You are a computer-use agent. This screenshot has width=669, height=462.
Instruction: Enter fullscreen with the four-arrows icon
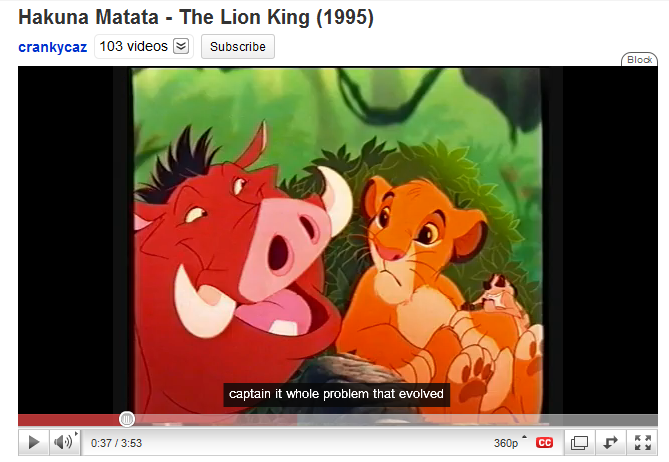point(642,442)
